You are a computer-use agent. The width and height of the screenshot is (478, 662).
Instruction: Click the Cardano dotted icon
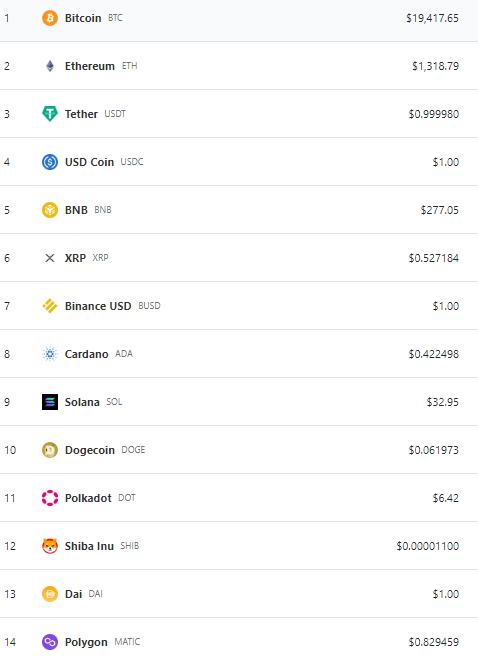point(50,354)
